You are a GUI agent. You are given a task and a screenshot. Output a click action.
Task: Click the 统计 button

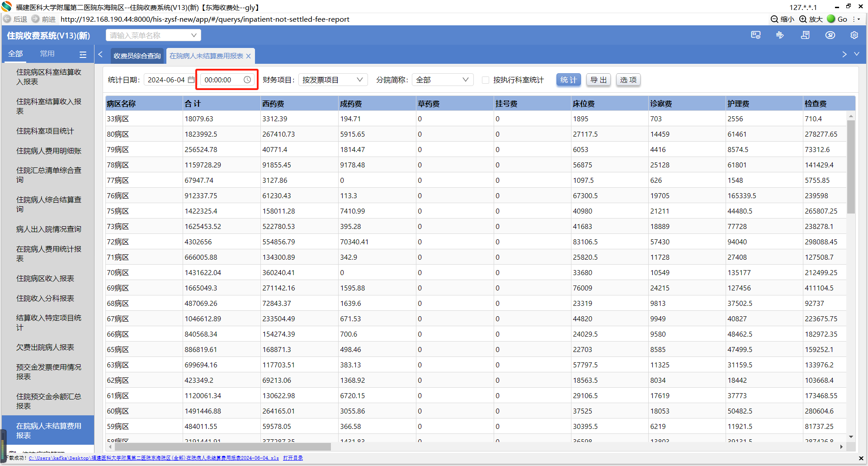(x=568, y=80)
